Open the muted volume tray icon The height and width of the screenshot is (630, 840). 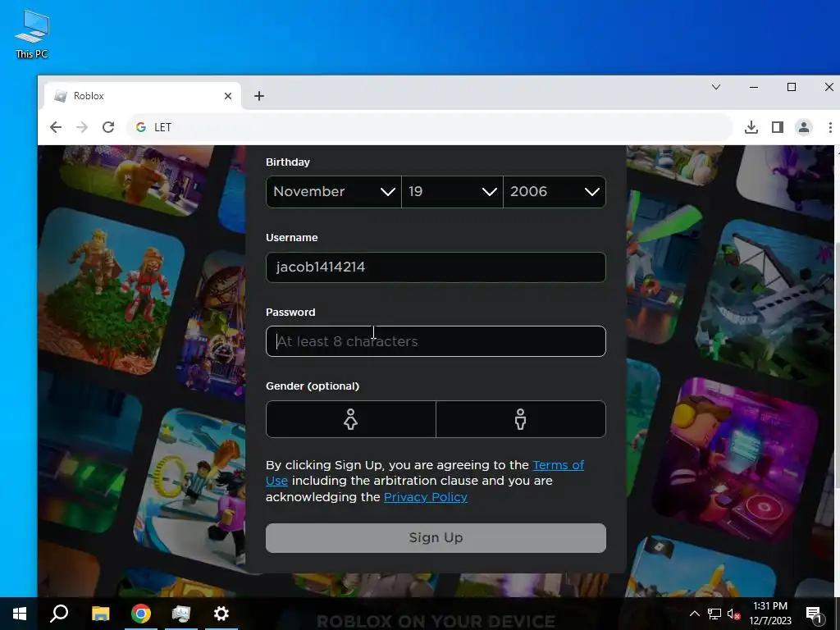click(x=733, y=614)
